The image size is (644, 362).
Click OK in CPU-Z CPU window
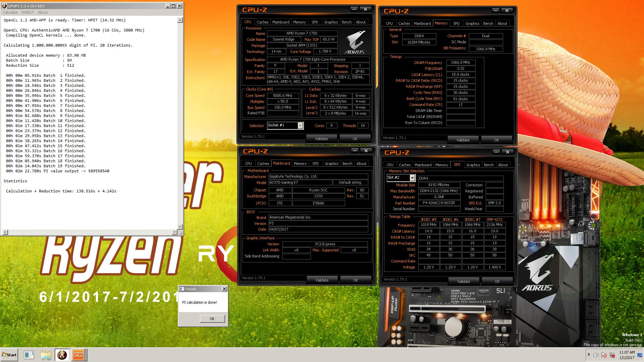[355, 139]
